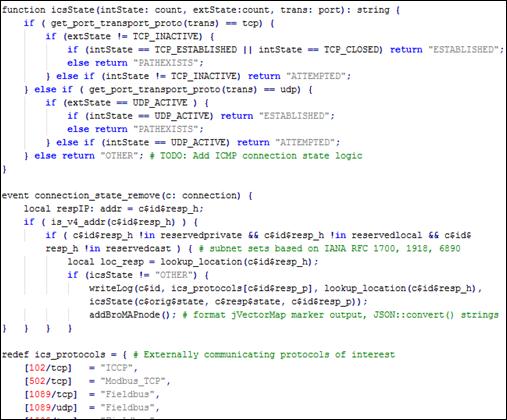Click the addBroMAPnode() call
The height and width of the screenshot is (420, 507).
[x=132, y=315]
